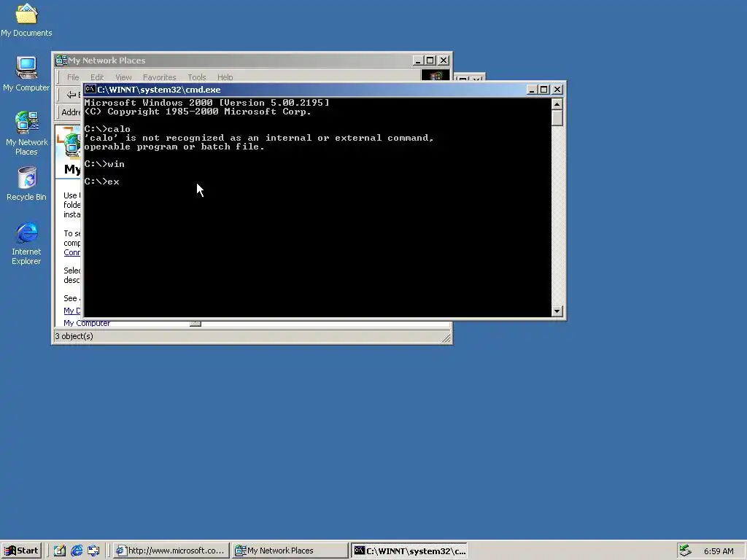Minimize the My Network Places window
Screen dimensions: 747x560
(x=418, y=61)
